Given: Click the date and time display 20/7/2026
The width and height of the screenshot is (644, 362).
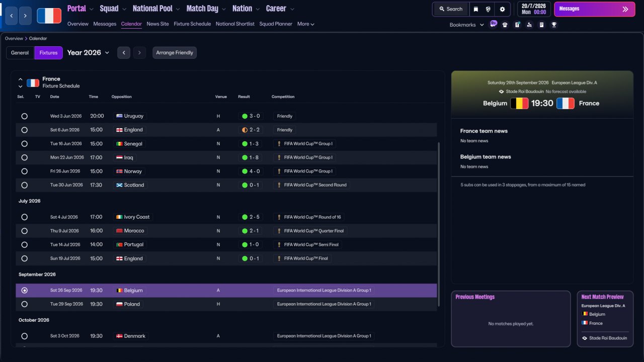Looking at the screenshot, I should pyautogui.click(x=533, y=9).
